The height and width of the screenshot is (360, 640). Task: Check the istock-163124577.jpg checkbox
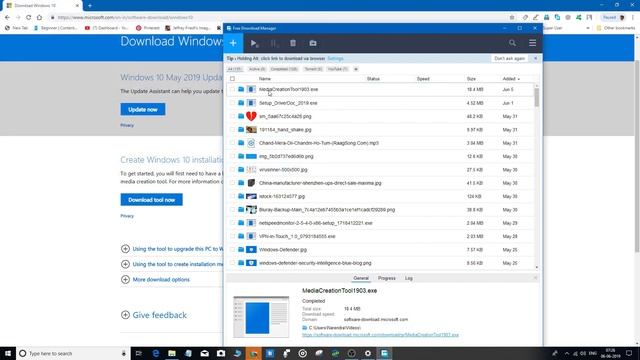click(232, 196)
